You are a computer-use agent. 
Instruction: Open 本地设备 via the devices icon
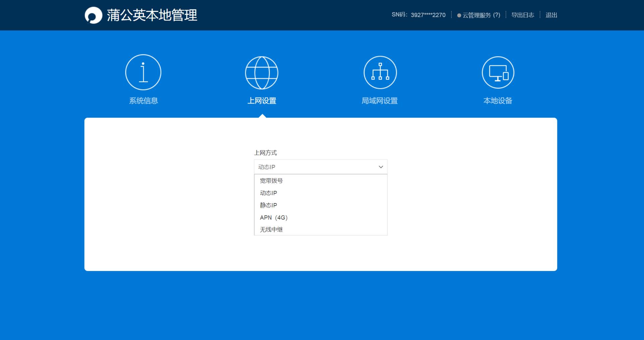click(x=498, y=72)
